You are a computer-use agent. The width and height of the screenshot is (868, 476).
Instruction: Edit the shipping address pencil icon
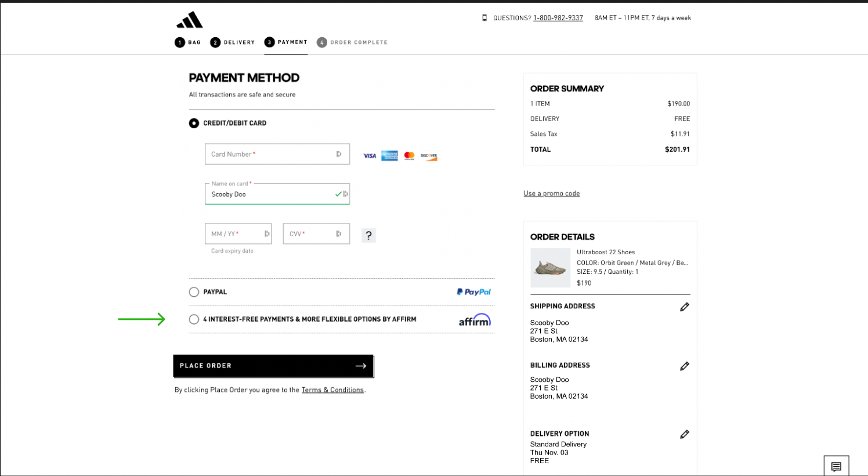tap(685, 307)
